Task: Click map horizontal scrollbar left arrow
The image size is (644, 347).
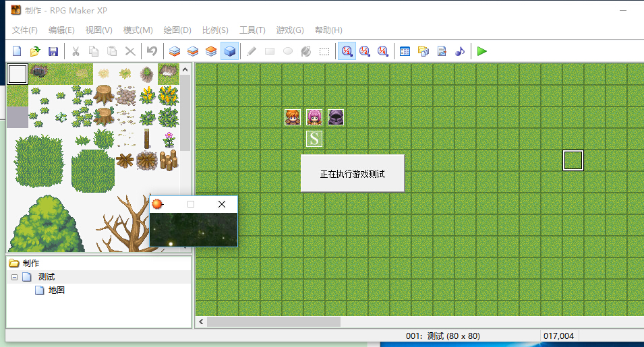Action: (x=201, y=322)
